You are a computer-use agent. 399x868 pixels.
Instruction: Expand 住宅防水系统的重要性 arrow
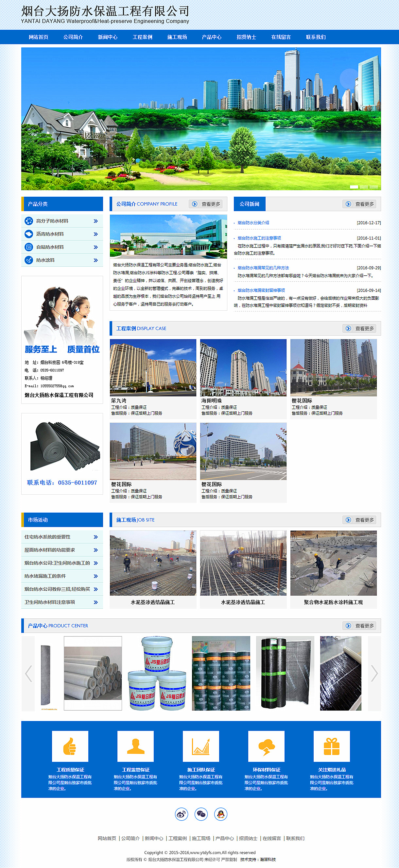pos(96,537)
